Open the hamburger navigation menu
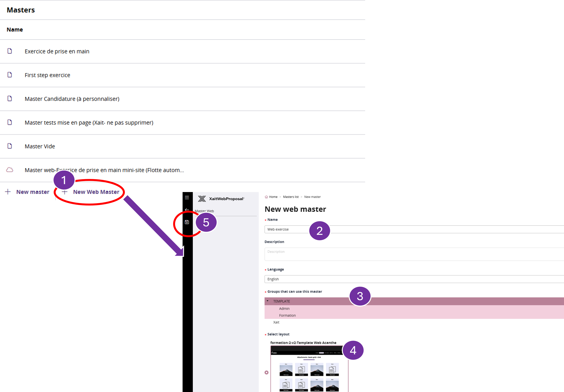Image resolution: width=564 pixels, height=392 pixels. [x=187, y=197]
